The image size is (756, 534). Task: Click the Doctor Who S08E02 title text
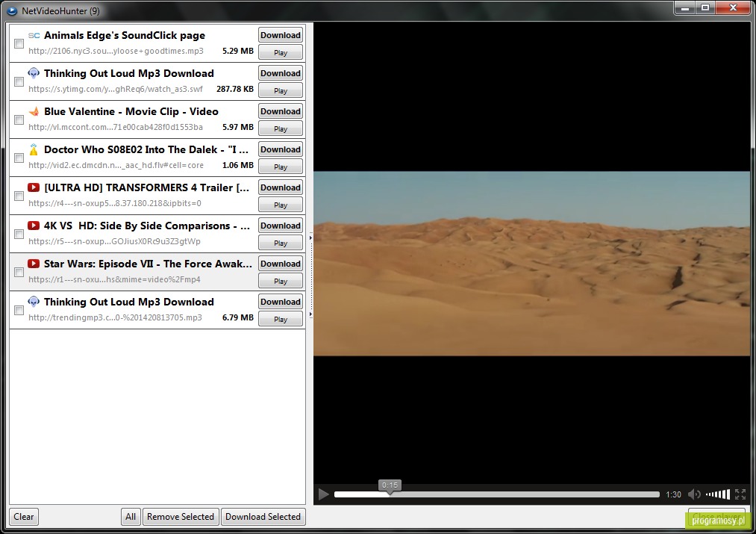pyautogui.click(x=146, y=149)
